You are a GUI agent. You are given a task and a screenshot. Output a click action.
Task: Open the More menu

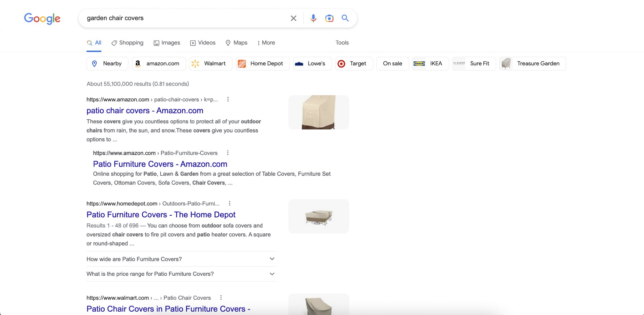(266, 43)
